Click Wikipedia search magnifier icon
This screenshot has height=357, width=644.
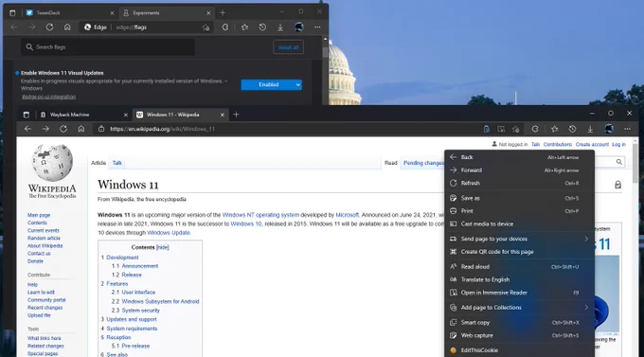click(x=619, y=162)
